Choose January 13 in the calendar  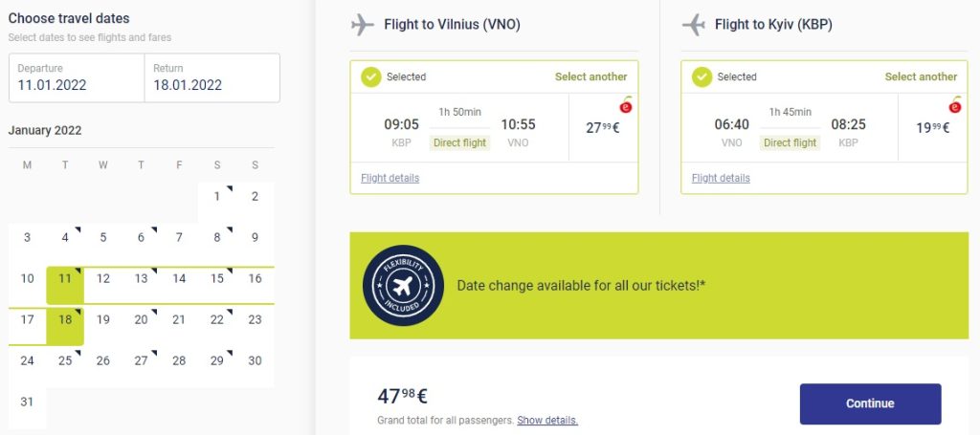click(141, 279)
